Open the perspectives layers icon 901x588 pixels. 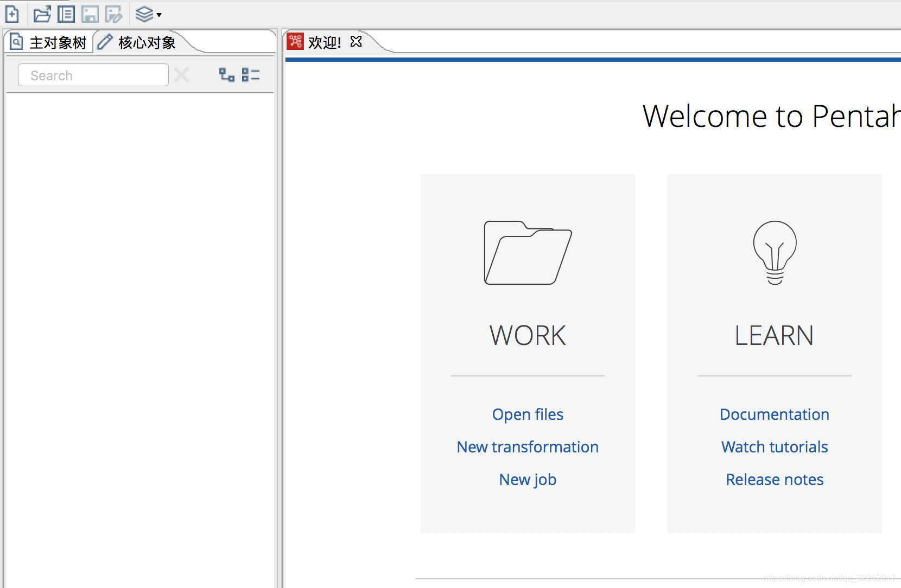(x=144, y=14)
